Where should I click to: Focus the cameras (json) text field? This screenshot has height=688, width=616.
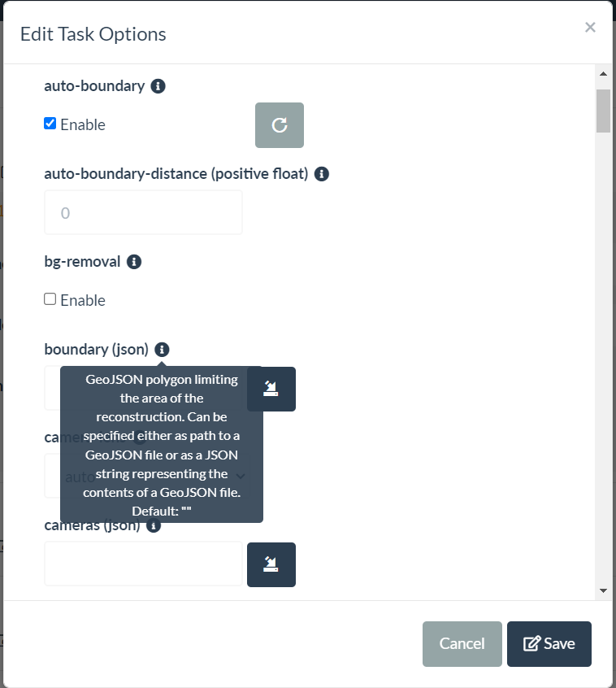click(143, 564)
